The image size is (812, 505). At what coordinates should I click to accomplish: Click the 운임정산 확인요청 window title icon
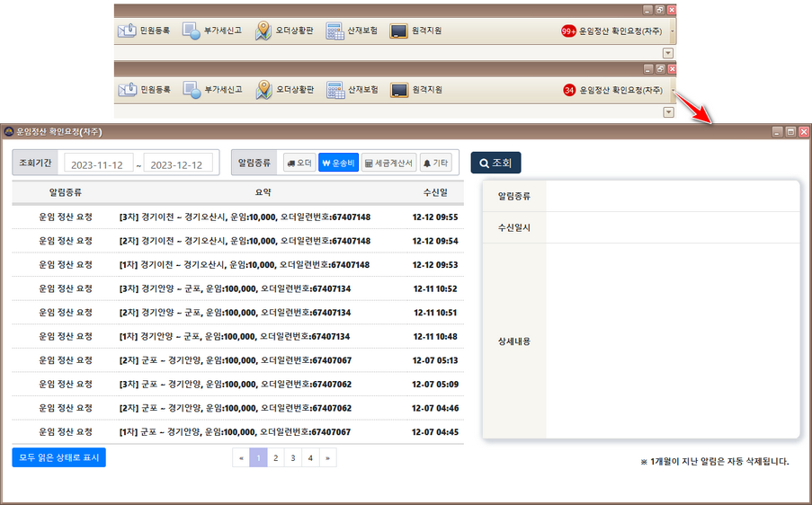point(9,131)
